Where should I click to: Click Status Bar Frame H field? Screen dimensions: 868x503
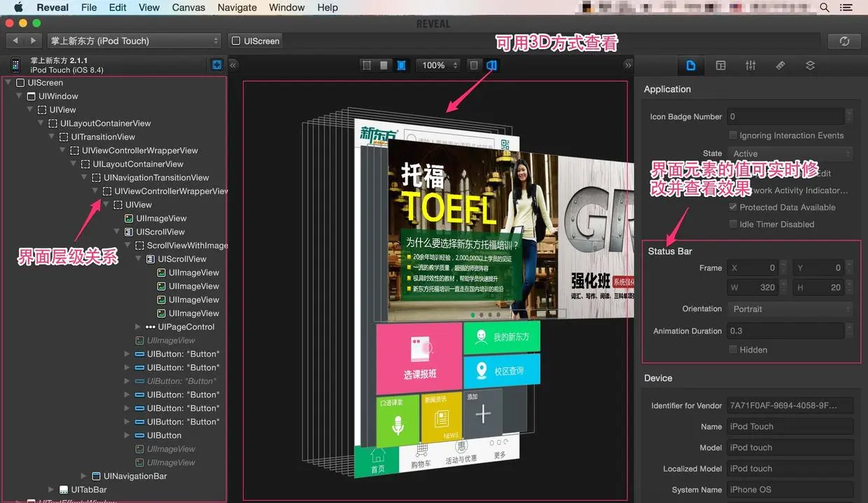click(x=819, y=287)
